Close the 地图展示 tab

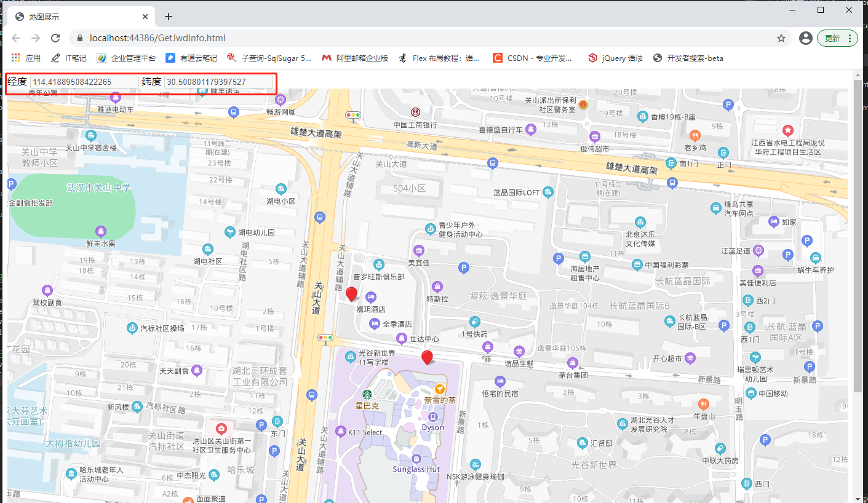[x=145, y=17]
